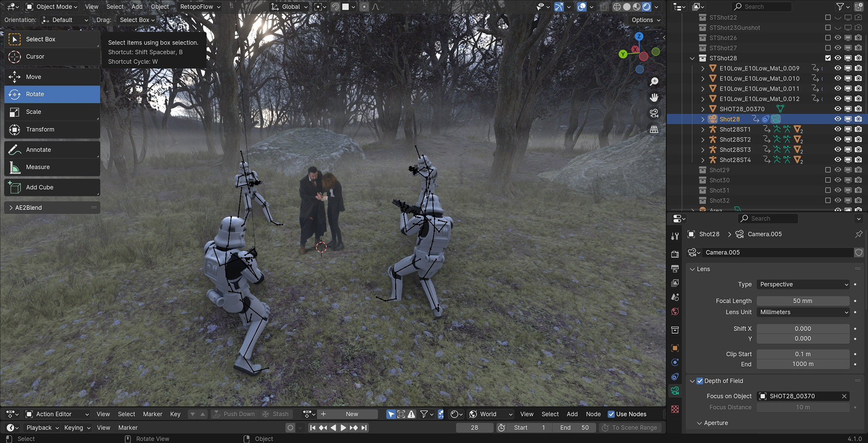Viewport: 868px width, 443px height.
Task: Open the Object Mode dropdown
Action: [x=52, y=7]
